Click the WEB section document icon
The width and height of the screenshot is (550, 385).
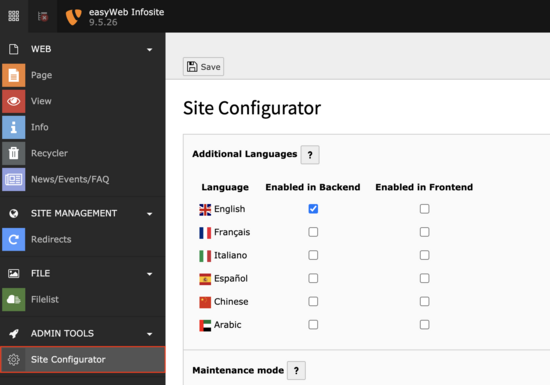point(14,49)
